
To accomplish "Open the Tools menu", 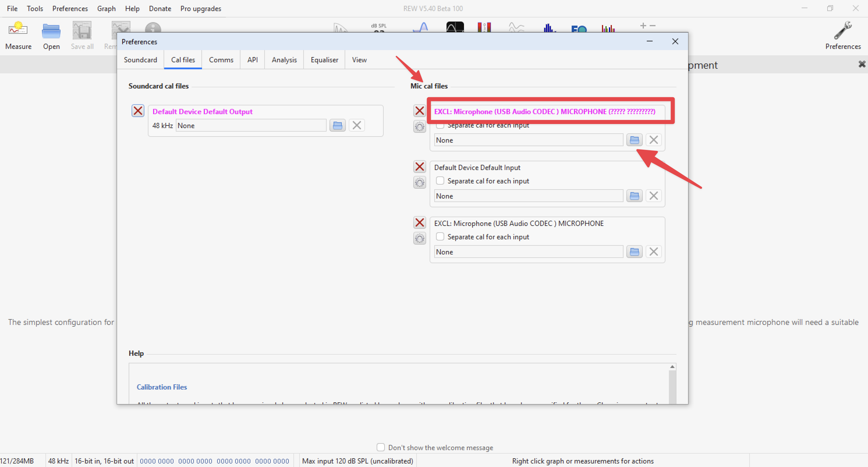I will tap(35, 8).
